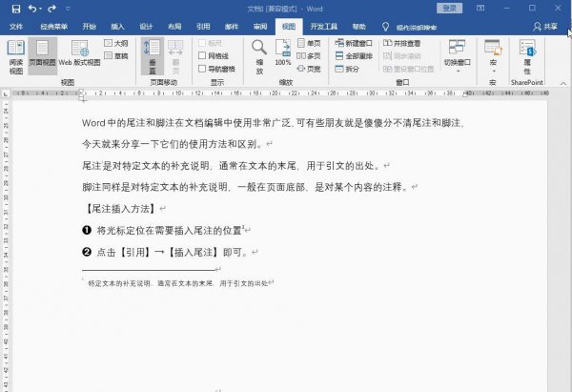Click the vertical ruler on the left
Viewport: 572px width, 392px height.
6,246
